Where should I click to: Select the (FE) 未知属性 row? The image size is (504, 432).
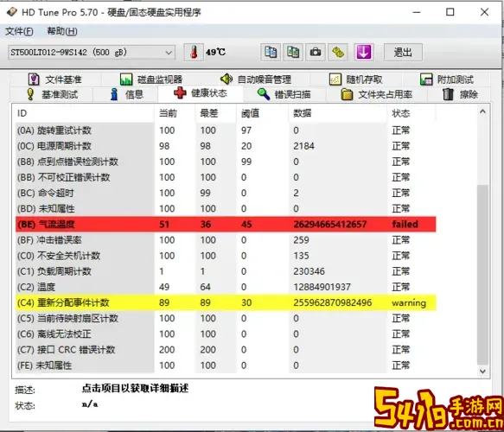[226, 365]
